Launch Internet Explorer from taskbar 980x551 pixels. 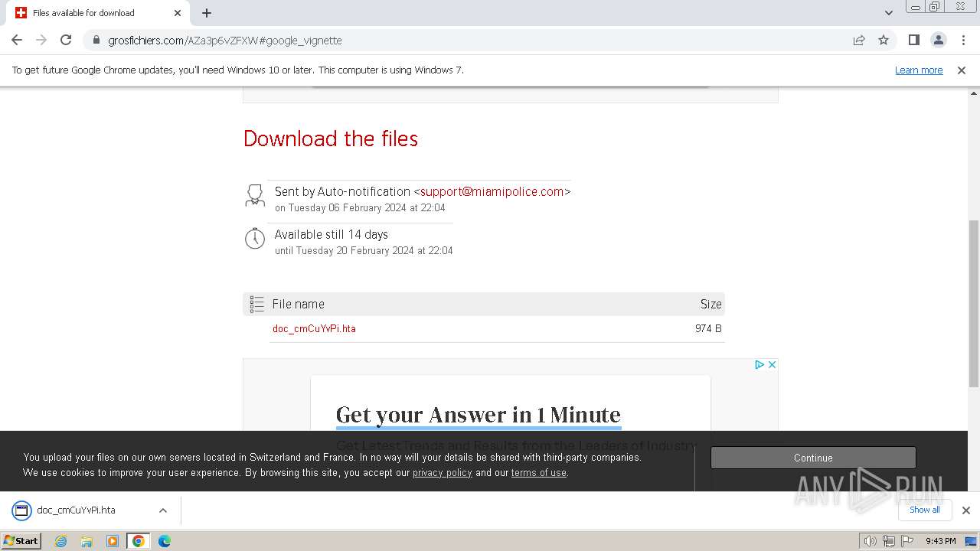click(x=60, y=540)
